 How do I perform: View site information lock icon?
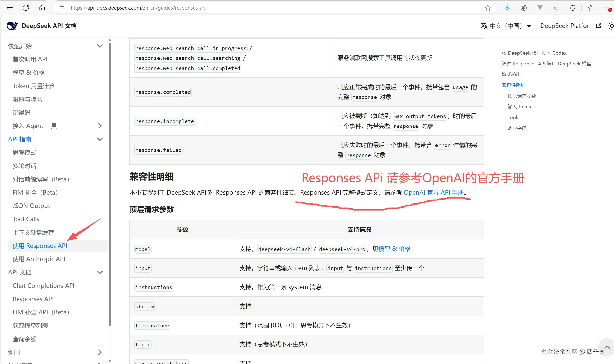click(62, 8)
